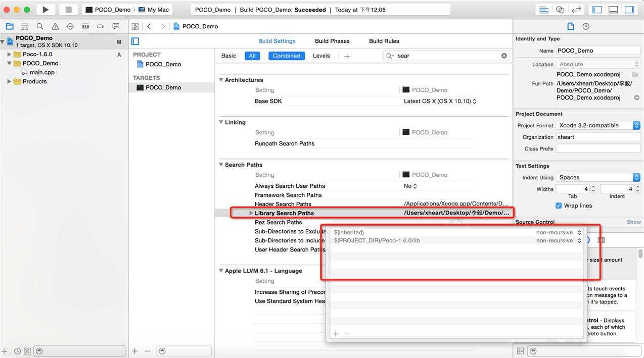Open the Issue navigator warning icon
644x358 pixels.
(x=55, y=26)
